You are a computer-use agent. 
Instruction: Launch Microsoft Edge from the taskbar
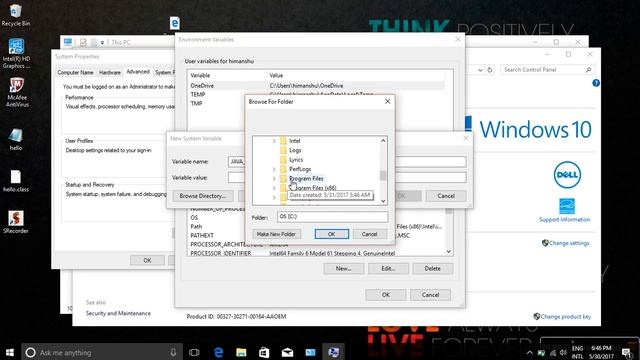point(218,352)
